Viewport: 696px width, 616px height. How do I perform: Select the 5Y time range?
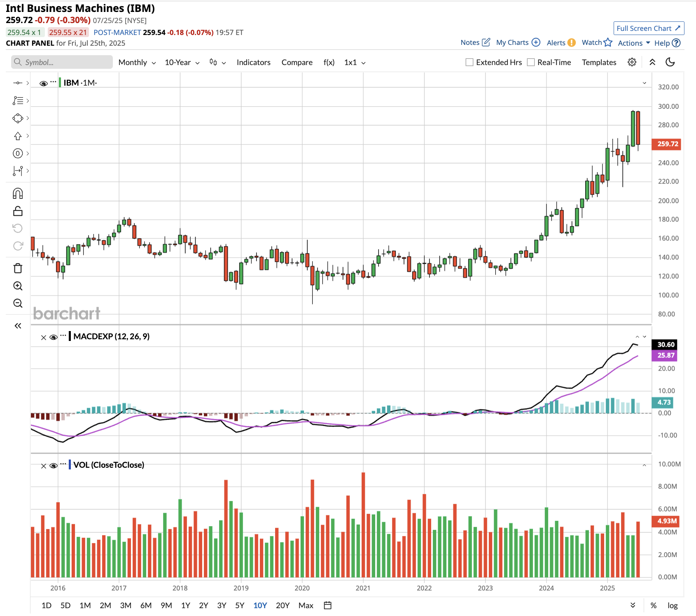tap(240, 605)
